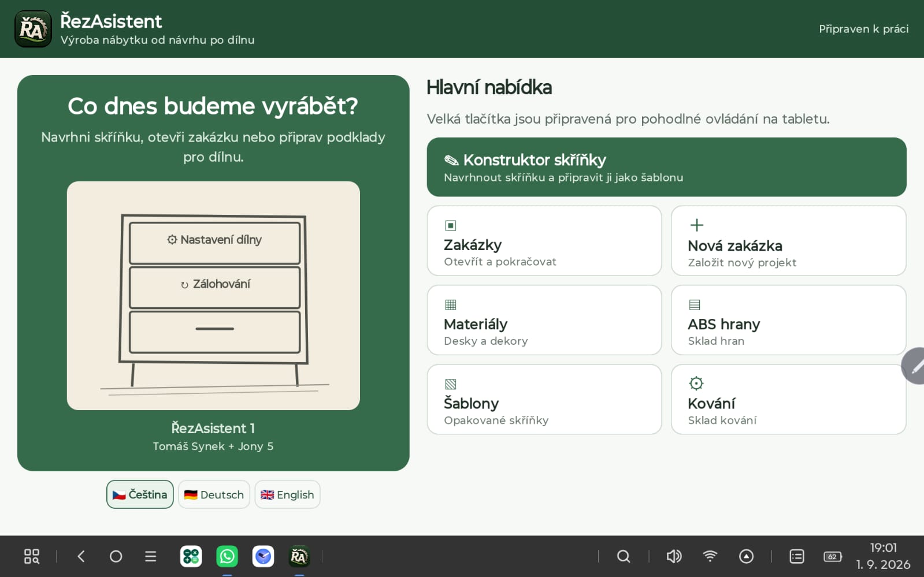924x577 pixels.
Task: Click the refresh icon beside Zálohování
Action: (x=184, y=285)
